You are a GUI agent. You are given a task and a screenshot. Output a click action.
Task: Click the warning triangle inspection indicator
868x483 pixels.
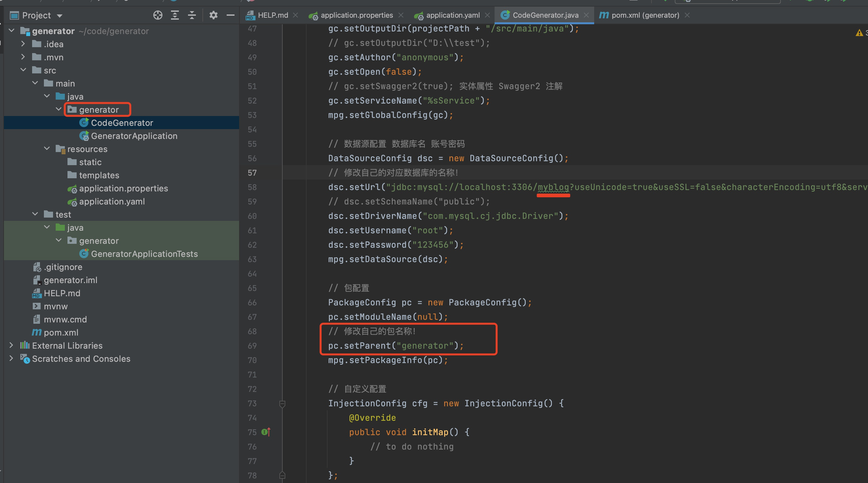click(x=859, y=33)
